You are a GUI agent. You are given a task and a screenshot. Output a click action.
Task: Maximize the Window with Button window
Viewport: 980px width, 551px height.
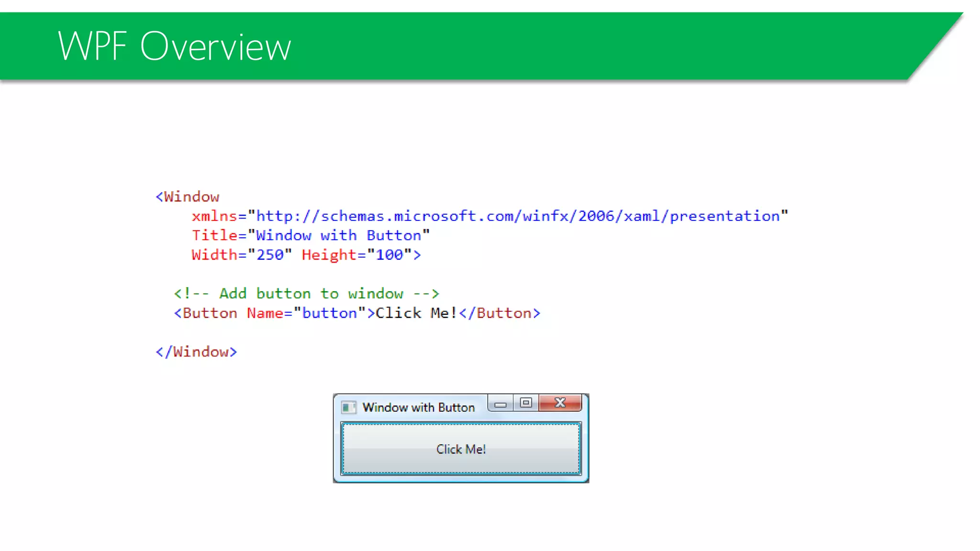click(x=526, y=403)
